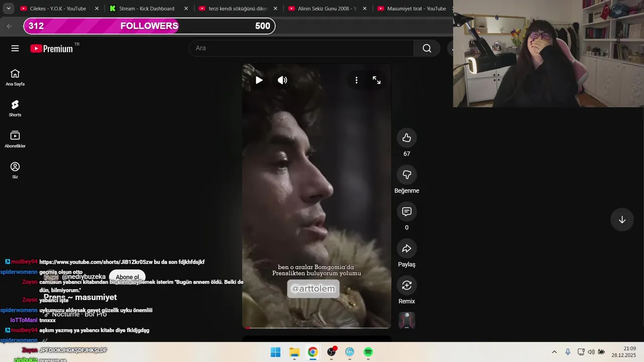Go to Ana Sayfa in sidebar
Image resolution: width=644 pixels, height=362 pixels.
click(15, 77)
